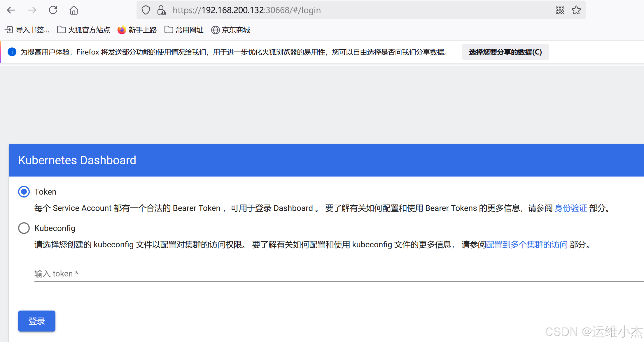
Task: Open the 身份验证 documentation link
Action: [570, 208]
